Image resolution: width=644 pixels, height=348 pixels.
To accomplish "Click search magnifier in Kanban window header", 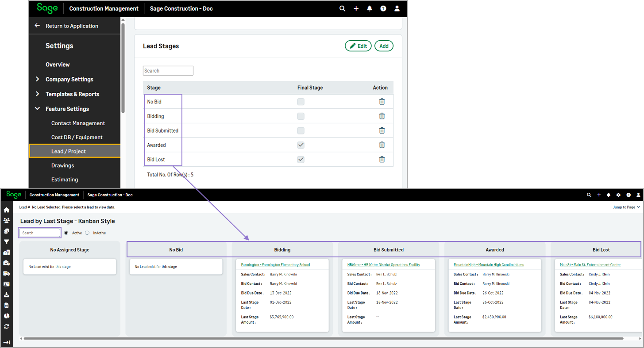I will click(589, 195).
